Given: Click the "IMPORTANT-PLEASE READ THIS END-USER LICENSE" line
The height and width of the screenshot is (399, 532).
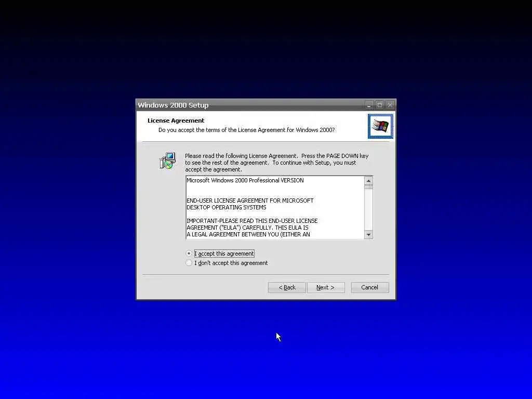Looking at the screenshot, I should click(252, 221).
